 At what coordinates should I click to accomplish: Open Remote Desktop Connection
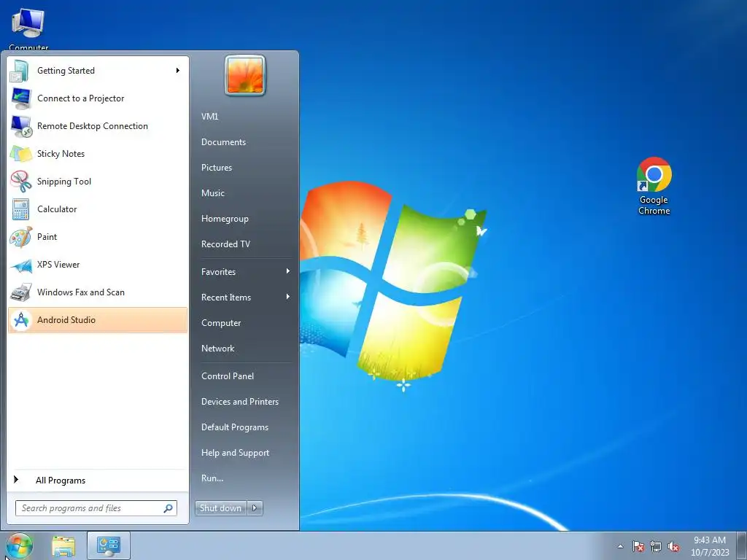point(98,125)
